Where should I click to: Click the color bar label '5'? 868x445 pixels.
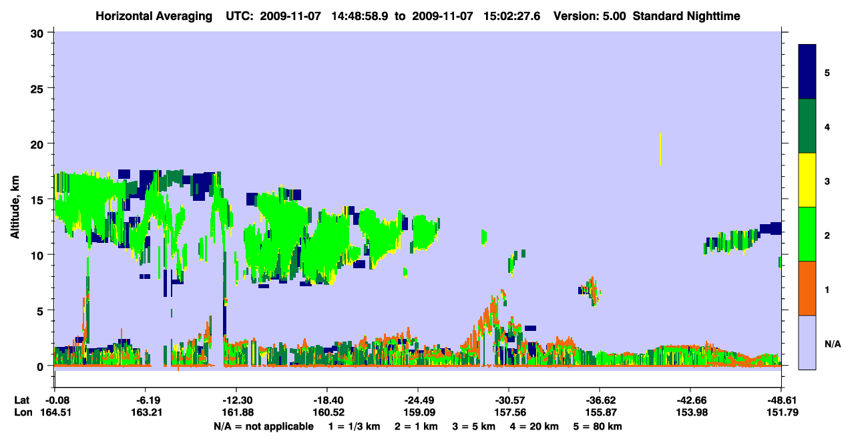827,72
